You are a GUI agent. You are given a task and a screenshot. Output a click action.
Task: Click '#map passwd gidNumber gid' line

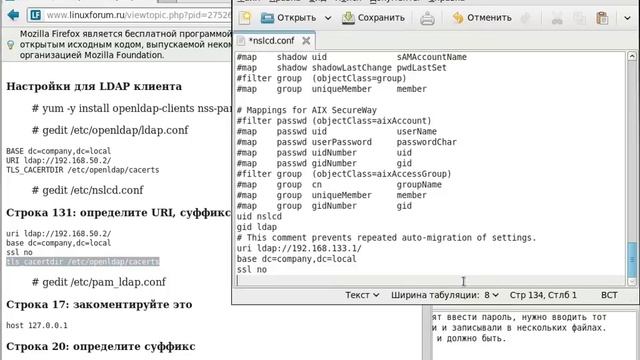[324, 164]
